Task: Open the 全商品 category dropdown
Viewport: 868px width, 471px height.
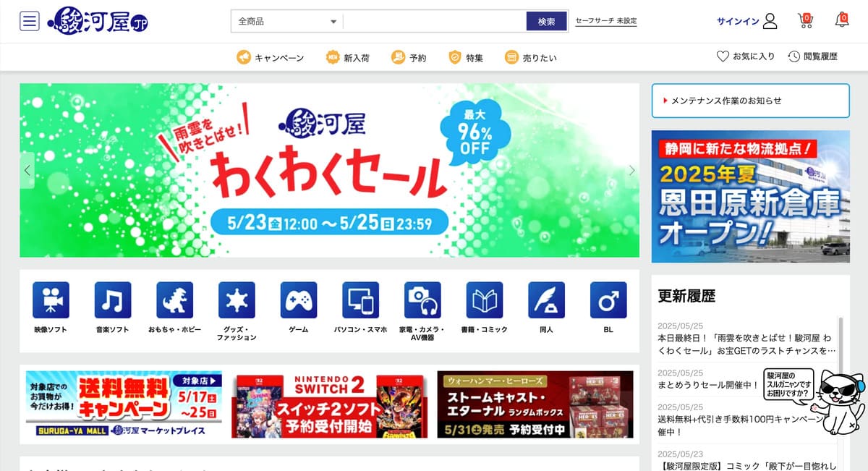Action: (x=287, y=22)
